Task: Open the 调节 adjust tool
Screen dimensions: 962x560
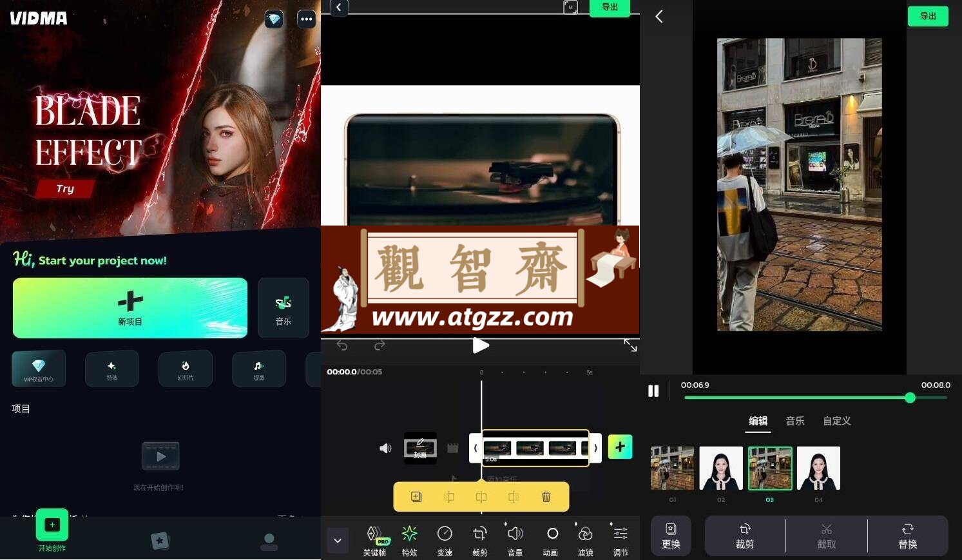Action: point(620,541)
